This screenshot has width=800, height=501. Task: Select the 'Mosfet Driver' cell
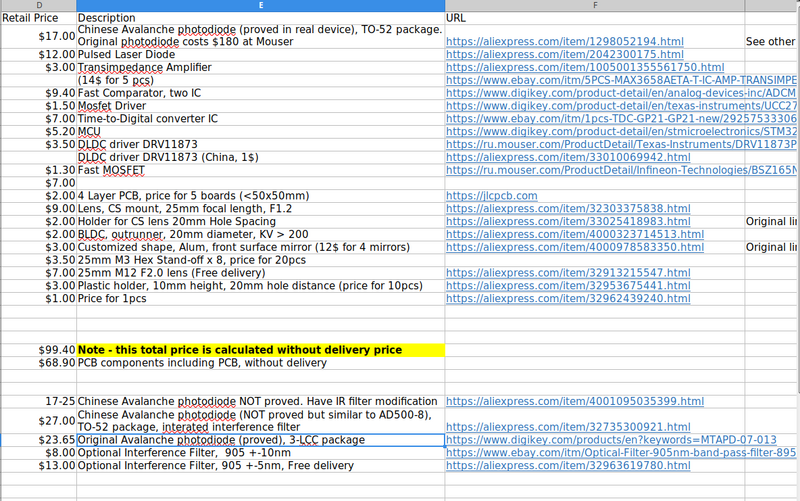pyautogui.click(x=261, y=106)
